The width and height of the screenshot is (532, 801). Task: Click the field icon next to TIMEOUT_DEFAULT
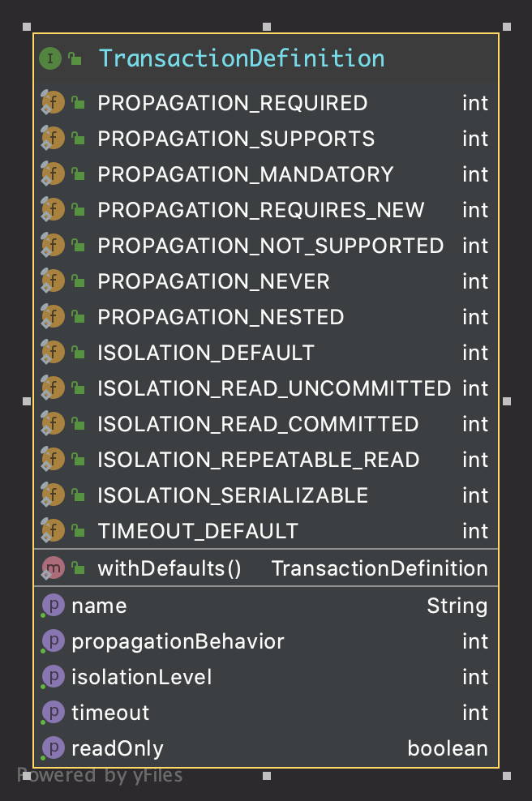click(53, 531)
